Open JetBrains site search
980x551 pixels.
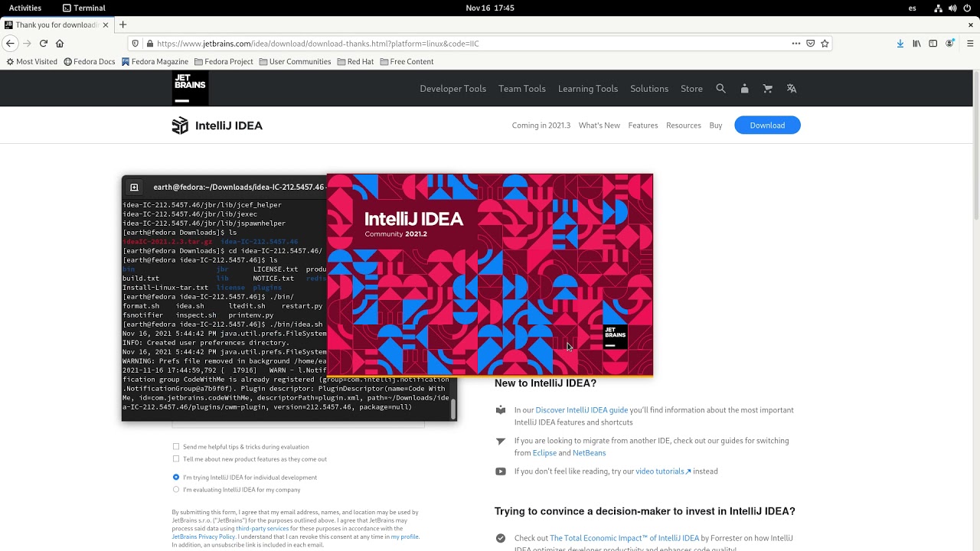(720, 89)
